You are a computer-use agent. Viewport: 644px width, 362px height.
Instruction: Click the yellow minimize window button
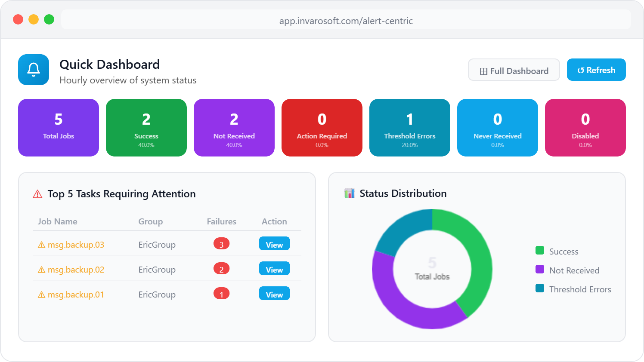coord(34,19)
